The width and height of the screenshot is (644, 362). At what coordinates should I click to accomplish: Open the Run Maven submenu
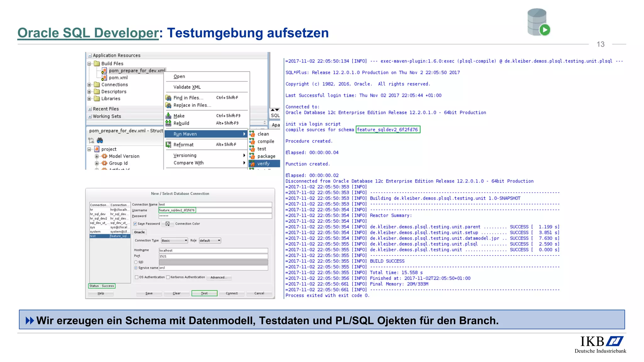point(206,134)
